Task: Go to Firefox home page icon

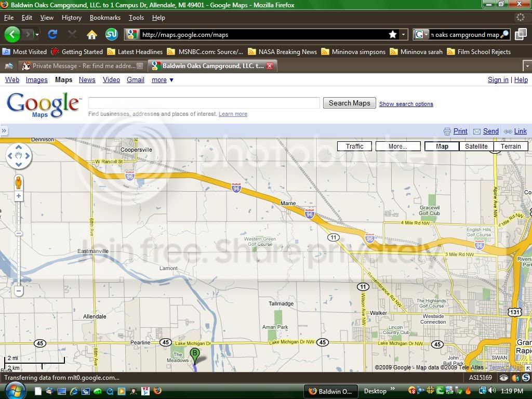Action: [x=91, y=34]
